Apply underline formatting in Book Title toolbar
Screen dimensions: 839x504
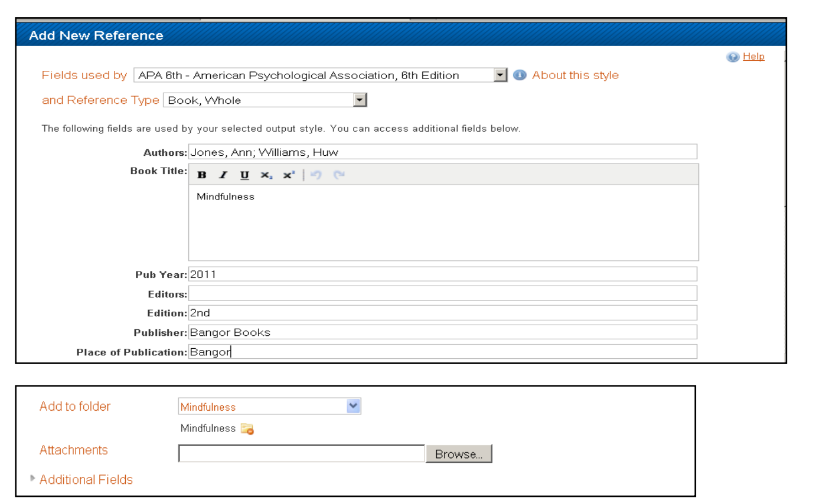[244, 175]
